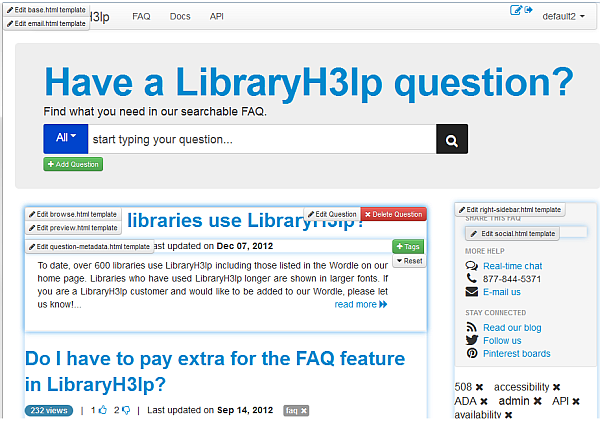This screenshot has height=421, width=600.
Task: Remove the 508 tag with its X
Action: [x=479, y=387]
